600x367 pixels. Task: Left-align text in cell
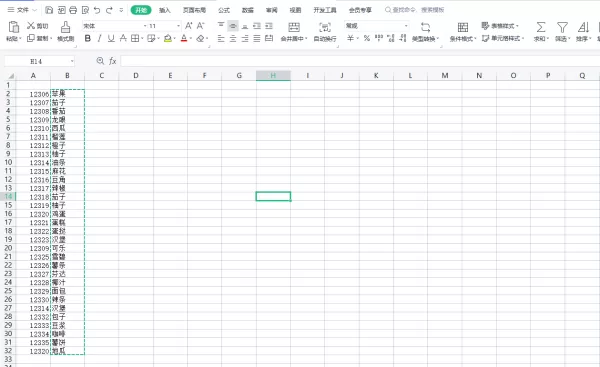click(221, 38)
